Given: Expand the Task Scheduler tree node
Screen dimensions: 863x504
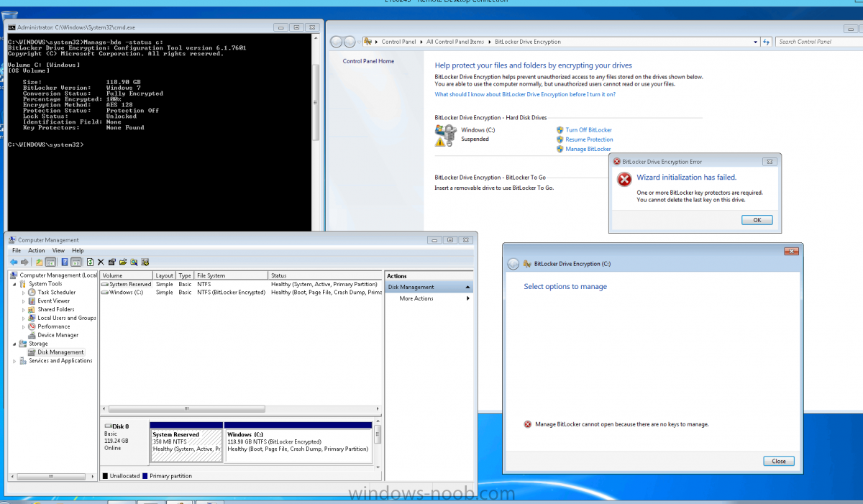Looking at the screenshot, I should pyautogui.click(x=23, y=293).
